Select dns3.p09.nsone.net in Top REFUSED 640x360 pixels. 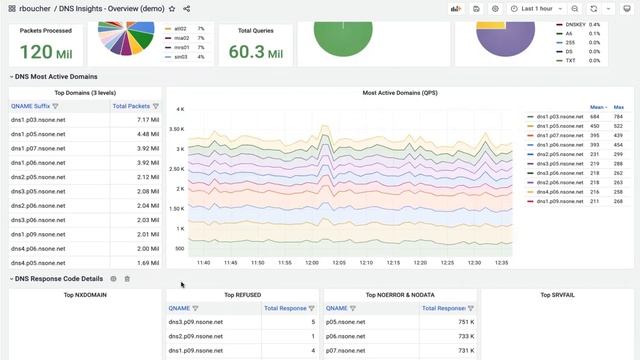(196, 322)
